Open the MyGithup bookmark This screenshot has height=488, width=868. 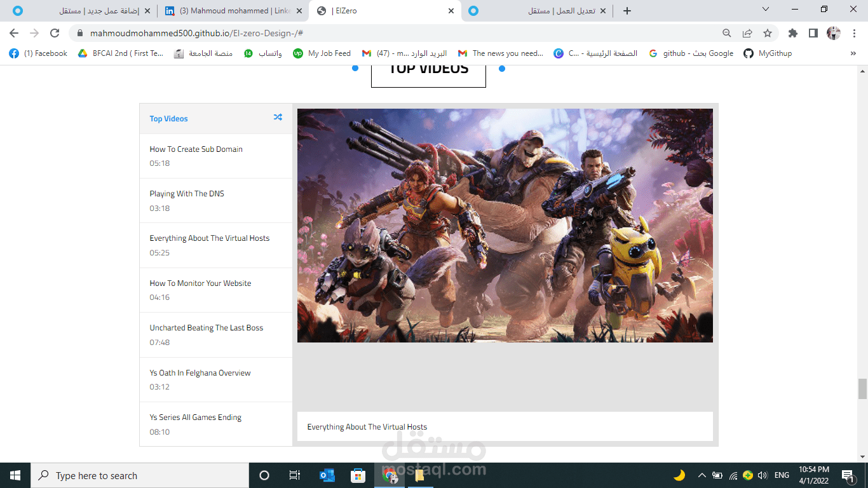click(x=768, y=53)
